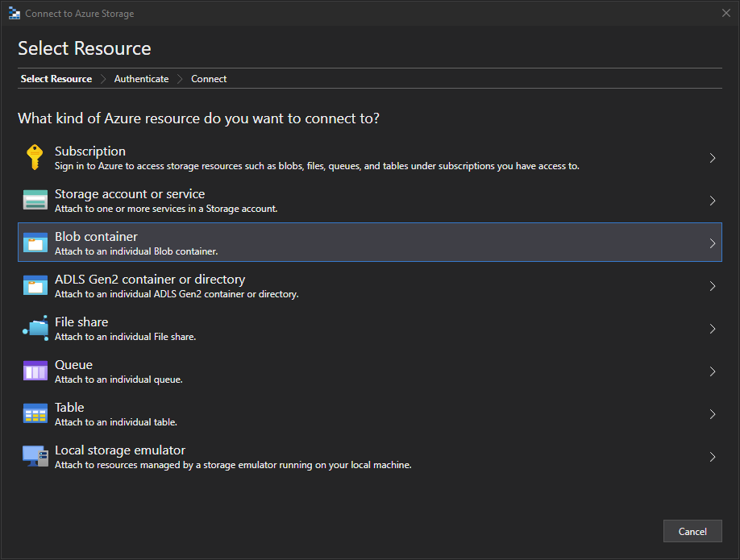This screenshot has width=740, height=560.
Task: Click the Local storage emulator row chevron
Action: (x=713, y=457)
